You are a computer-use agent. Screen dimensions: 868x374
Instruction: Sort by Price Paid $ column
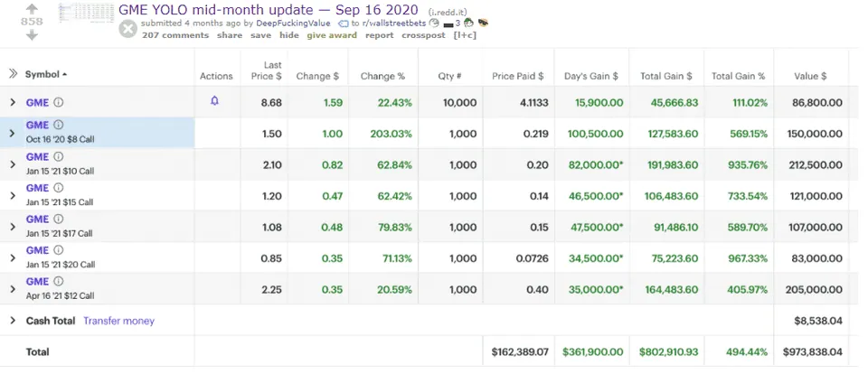point(517,77)
